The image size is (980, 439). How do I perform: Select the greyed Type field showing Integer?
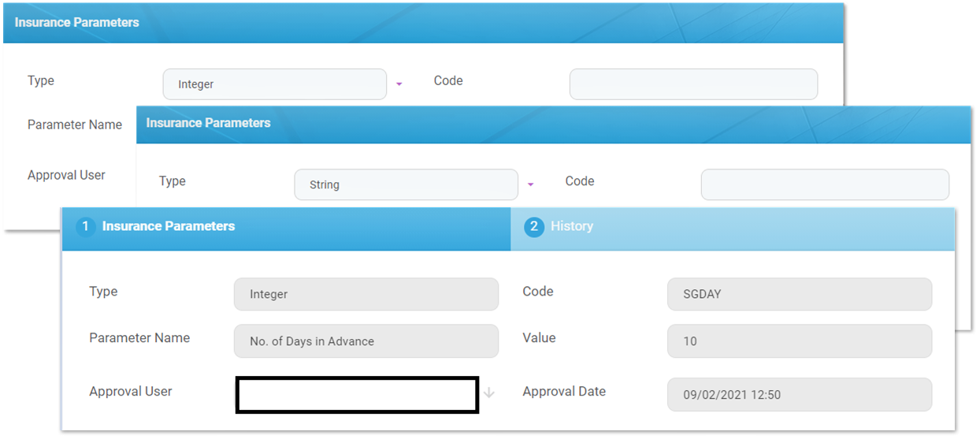point(366,294)
